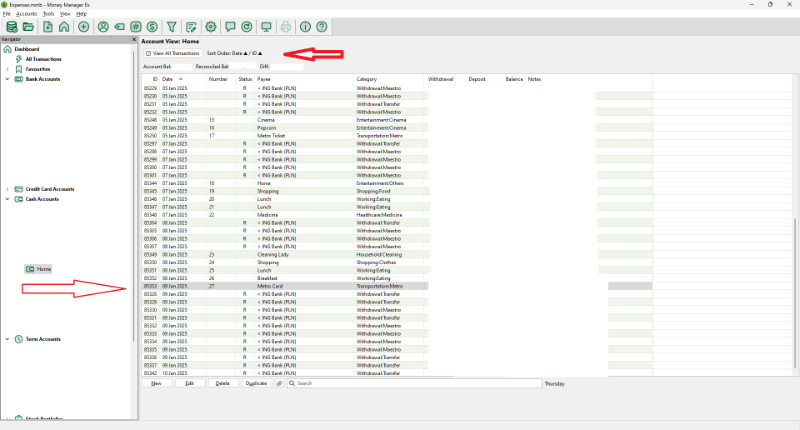
Task: Click the attachment paperclip icon next to Duplicate
Action: point(280,383)
